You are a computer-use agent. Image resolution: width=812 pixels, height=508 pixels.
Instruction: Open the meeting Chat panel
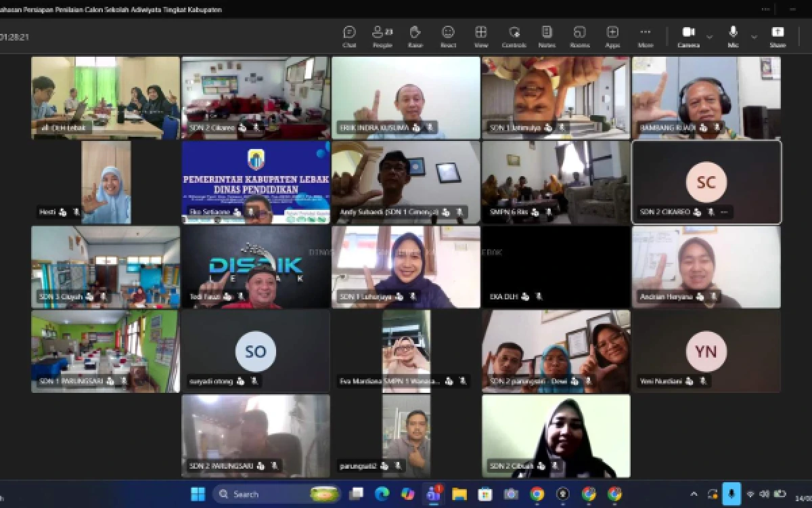click(349, 37)
